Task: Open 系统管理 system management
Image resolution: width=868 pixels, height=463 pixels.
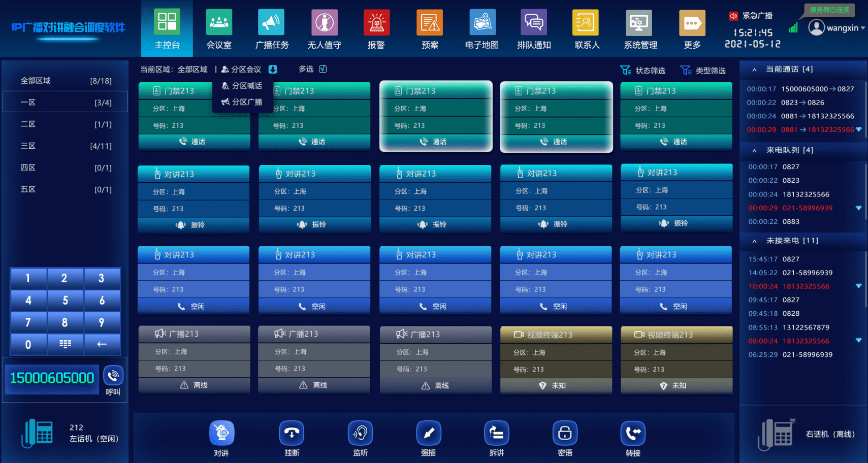Action: [640, 29]
